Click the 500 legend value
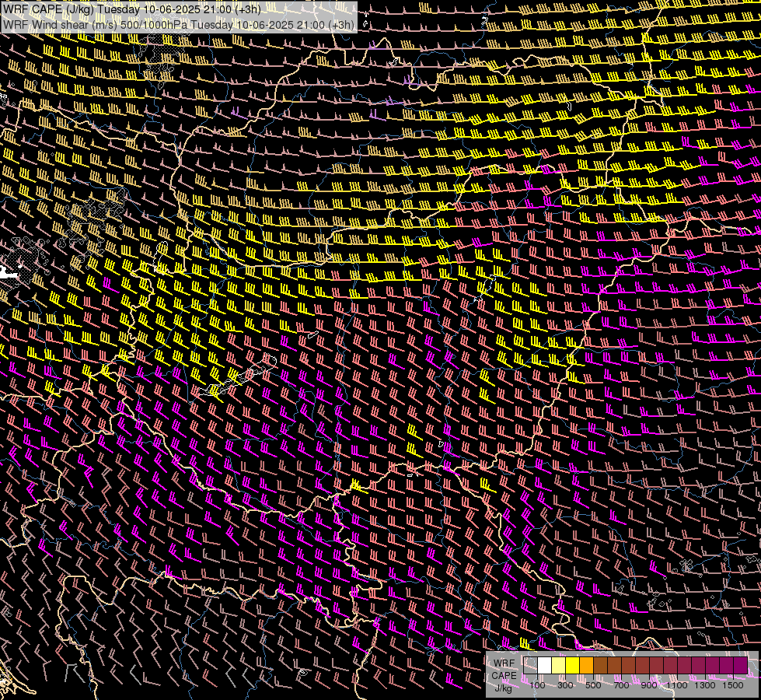 (593, 685)
